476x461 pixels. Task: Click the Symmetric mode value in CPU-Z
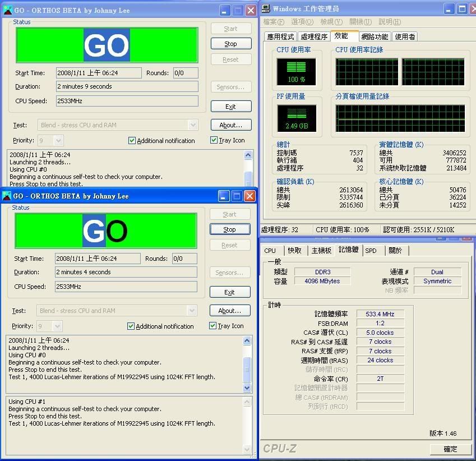(437, 281)
